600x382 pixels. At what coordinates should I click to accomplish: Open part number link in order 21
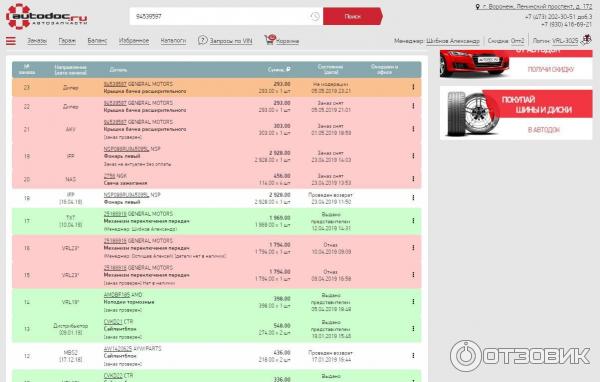(115, 122)
